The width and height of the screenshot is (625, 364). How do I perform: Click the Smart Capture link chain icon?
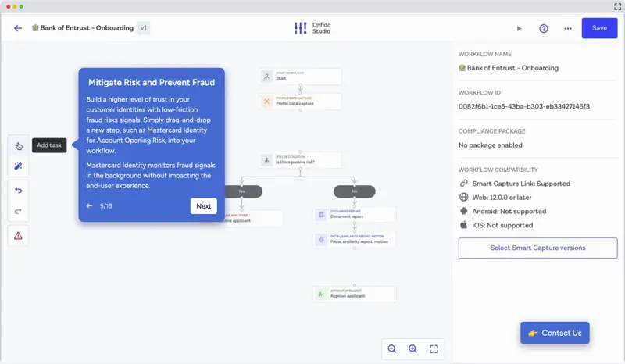(x=463, y=184)
